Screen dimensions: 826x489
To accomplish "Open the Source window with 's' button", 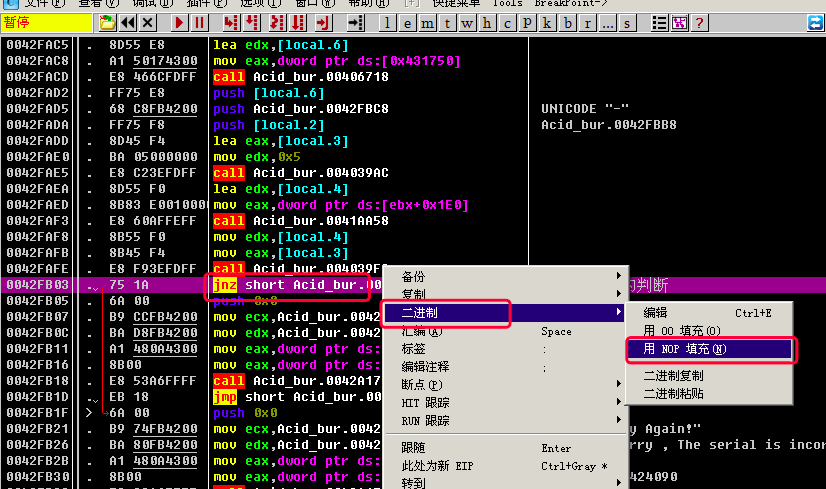I will click(627, 23).
